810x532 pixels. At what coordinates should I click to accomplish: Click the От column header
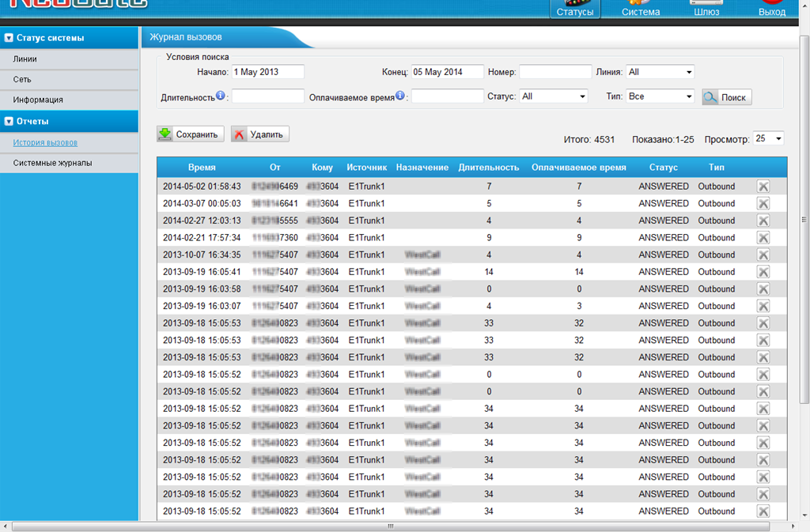(274, 167)
